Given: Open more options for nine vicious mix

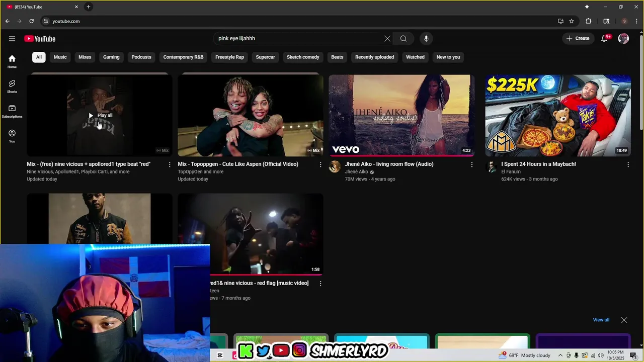Looking at the screenshot, I should tap(170, 164).
